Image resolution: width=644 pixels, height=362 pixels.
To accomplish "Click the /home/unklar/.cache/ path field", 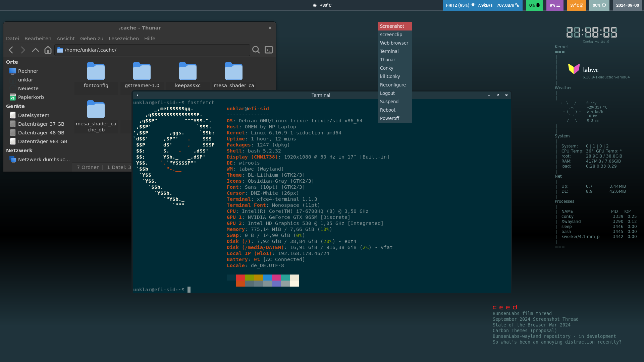I will (152, 50).
